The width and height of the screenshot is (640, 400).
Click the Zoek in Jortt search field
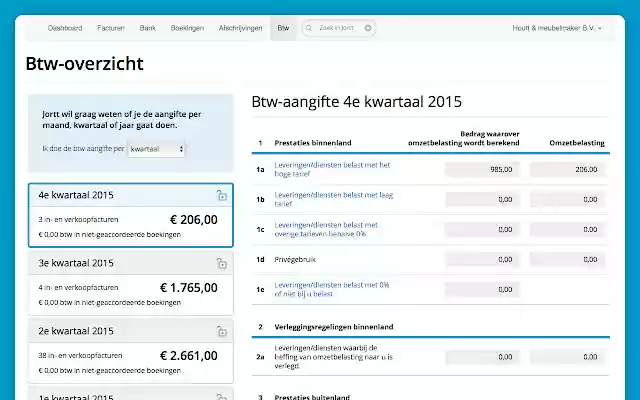[x=337, y=28]
